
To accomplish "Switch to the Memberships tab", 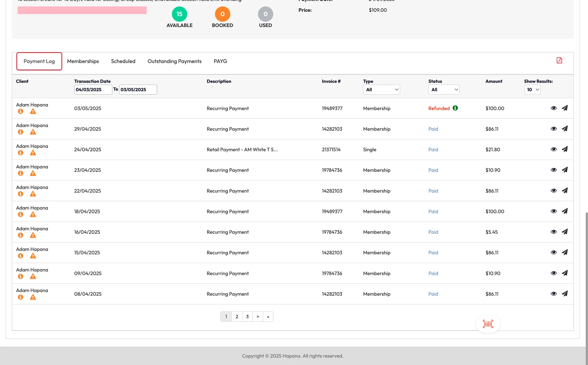I will 83,61.
